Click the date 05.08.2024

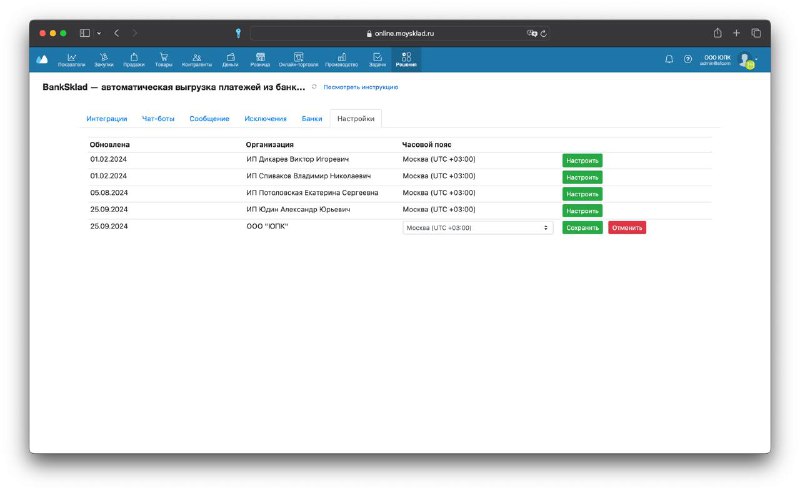click(x=109, y=192)
